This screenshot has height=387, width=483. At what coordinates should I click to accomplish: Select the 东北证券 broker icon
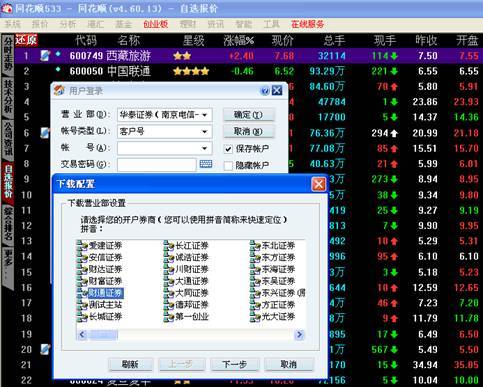255,246
